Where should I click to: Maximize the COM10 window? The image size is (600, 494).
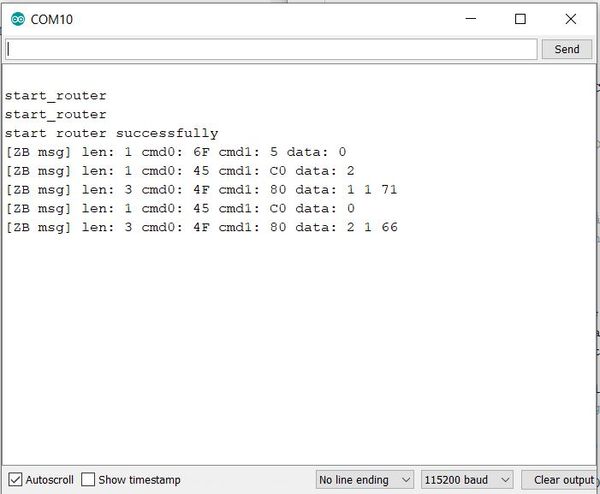520,19
